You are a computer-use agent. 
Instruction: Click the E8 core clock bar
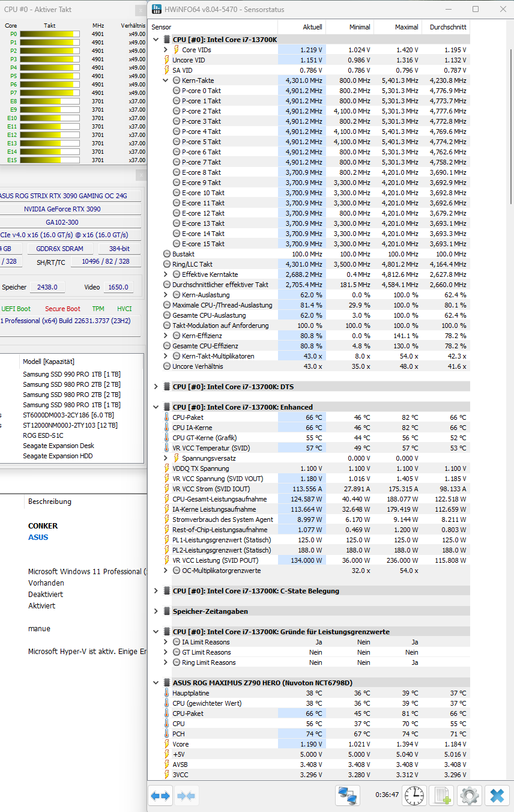[49, 101]
